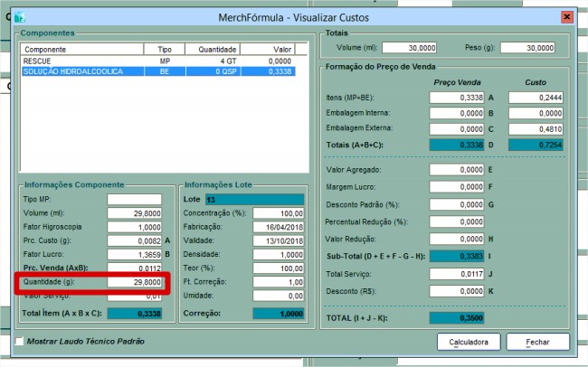Click the Componente column header
The height and width of the screenshot is (367, 588).
pyautogui.click(x=80, y=49)
